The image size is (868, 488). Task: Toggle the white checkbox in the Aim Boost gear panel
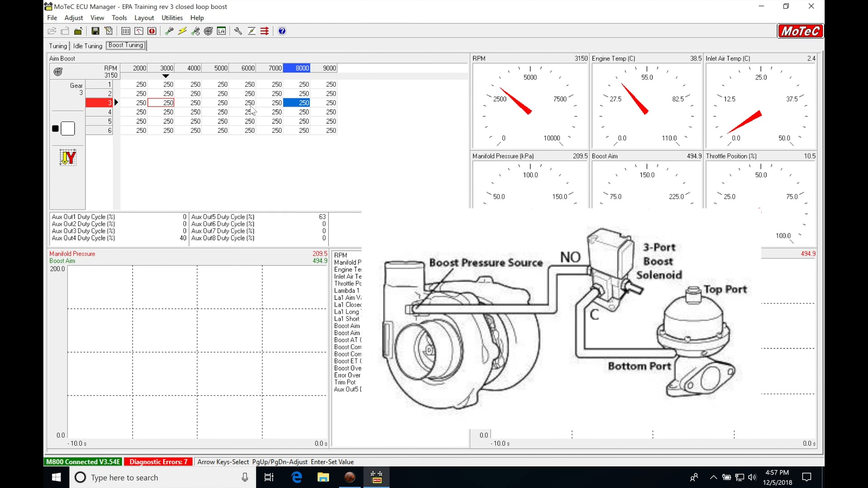coord(68,128)
